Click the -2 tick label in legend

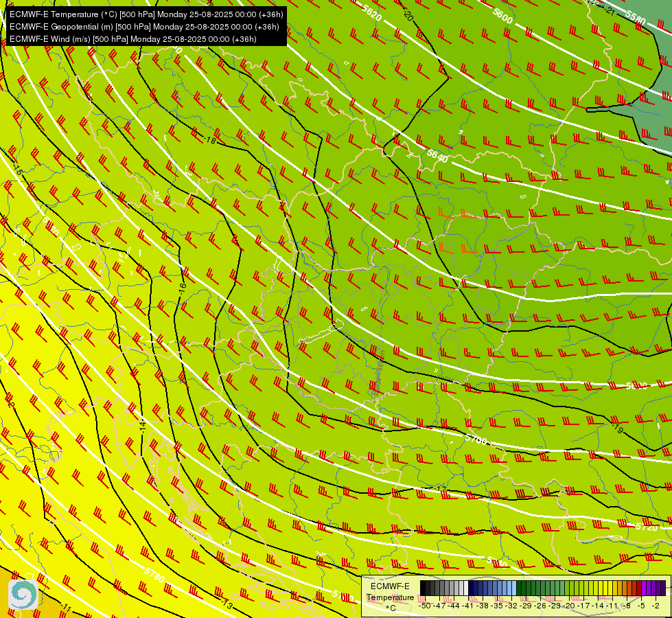(656, 606)
